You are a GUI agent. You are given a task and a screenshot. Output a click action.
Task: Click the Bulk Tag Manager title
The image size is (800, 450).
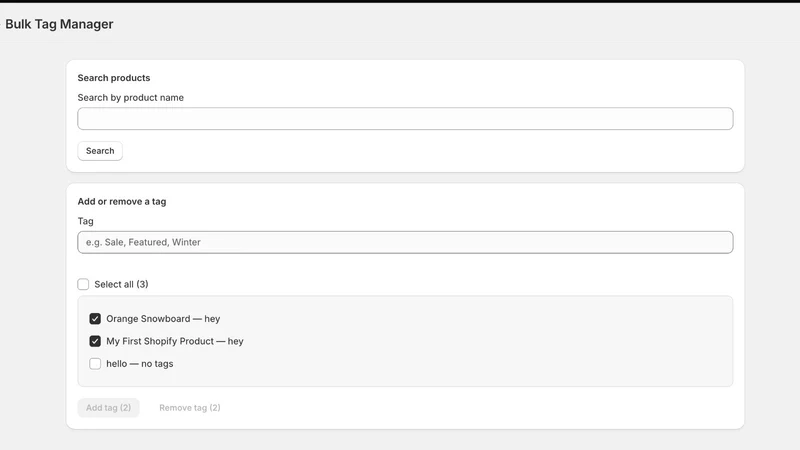pyautogui.click(x=59, y=24)
